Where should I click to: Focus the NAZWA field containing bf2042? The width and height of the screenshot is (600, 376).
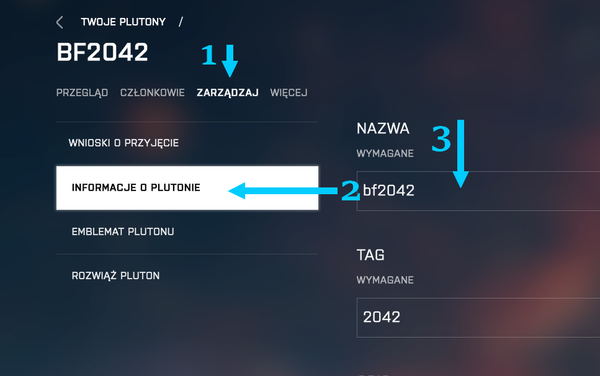478,191
